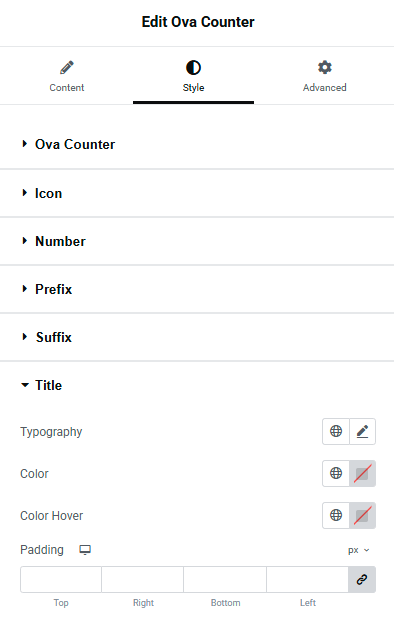Toggle the padding link values button

point(362,579)
